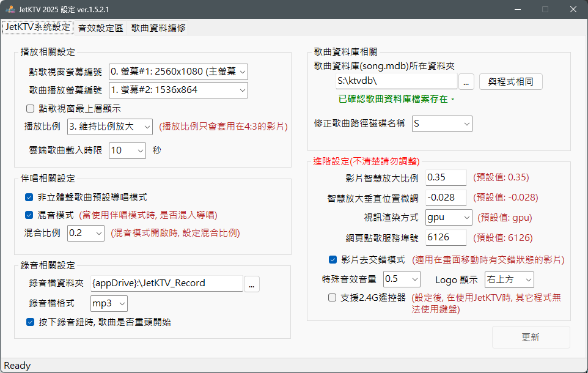Toggle 按下錄音鈕時, 歌曲是否重頭開始 checkbox
This screenshot has height=373, width=588.
[x=31, y=322]
